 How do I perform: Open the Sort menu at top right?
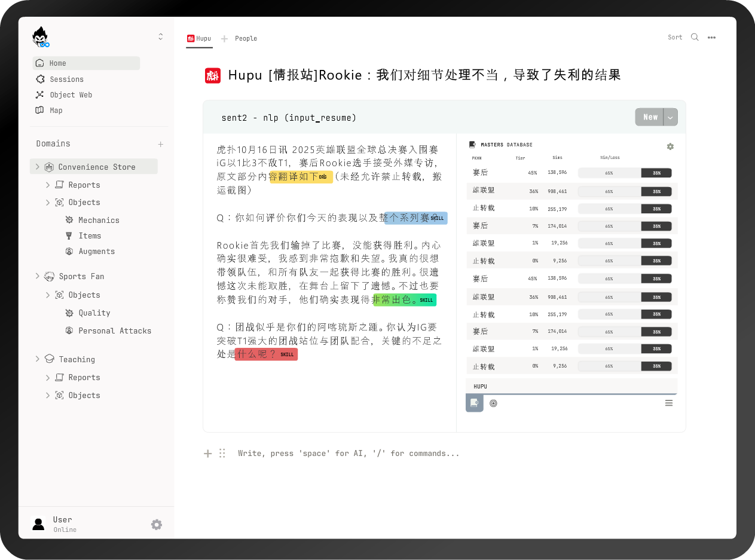675,37
